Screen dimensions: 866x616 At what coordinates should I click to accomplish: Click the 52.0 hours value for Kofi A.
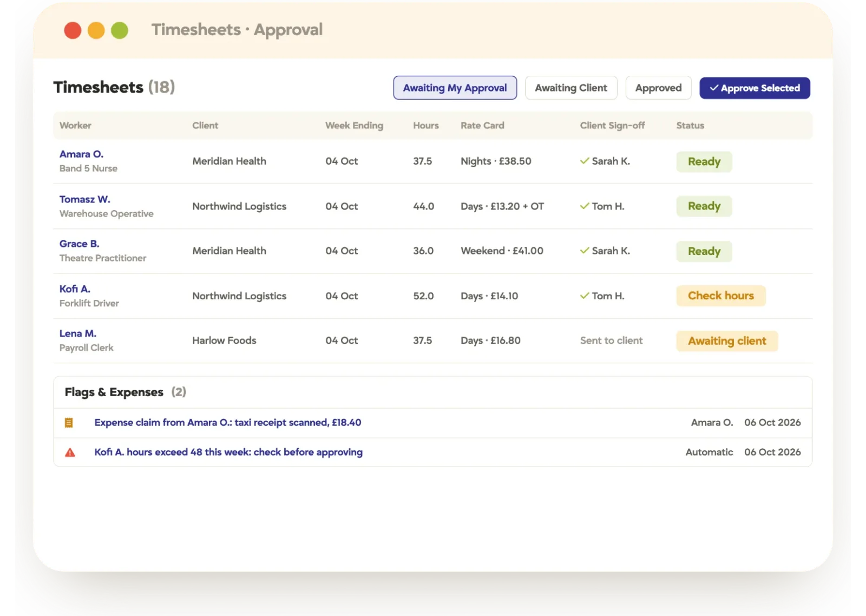423,296
